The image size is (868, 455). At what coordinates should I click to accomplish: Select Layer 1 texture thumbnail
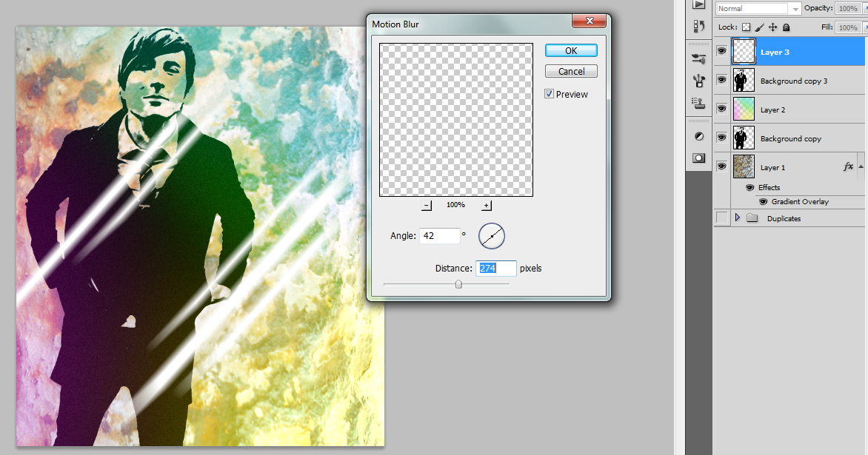pos(744,166)
